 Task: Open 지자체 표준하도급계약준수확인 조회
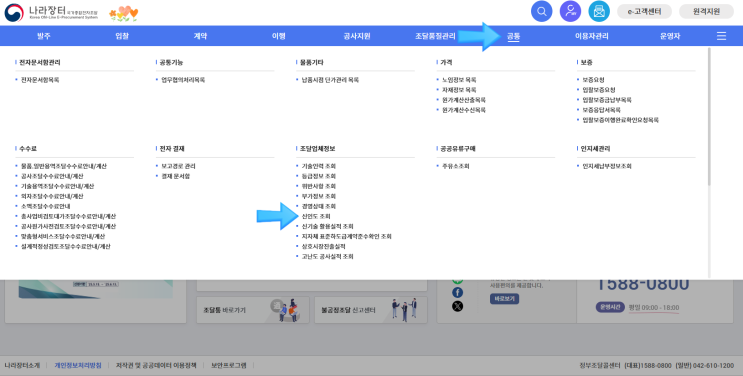click(x=346, y=236)
